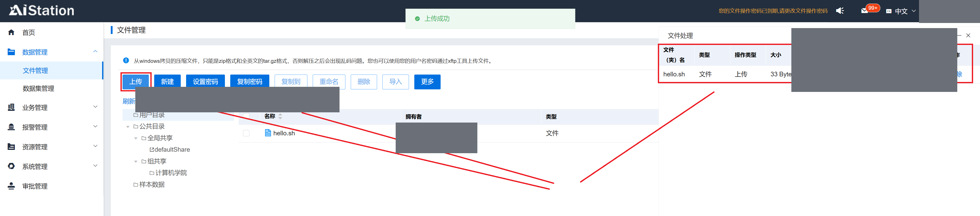Click the AiStation logo
Viewport: 980px width, 216px height.
pyautogui.click(x=41, y=10)
